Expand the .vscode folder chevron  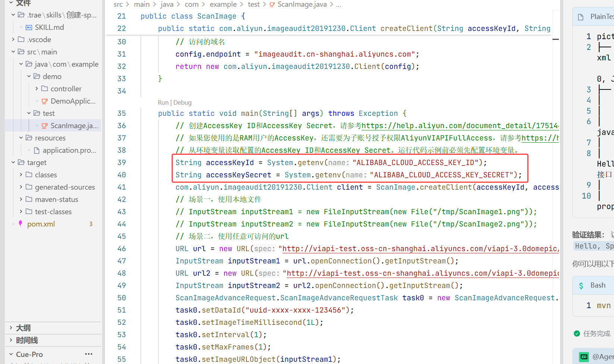tap(13, 39)
